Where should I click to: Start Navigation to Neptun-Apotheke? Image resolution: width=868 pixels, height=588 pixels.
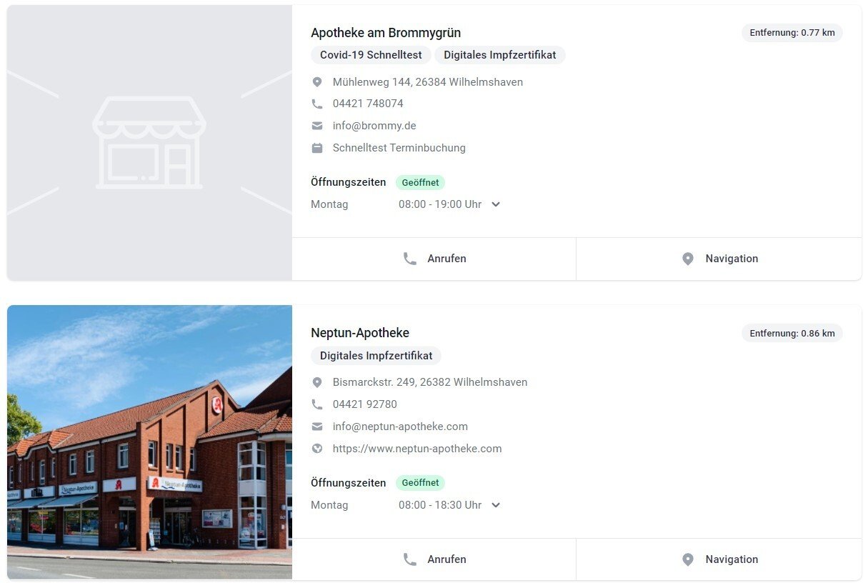coord(719,559)
